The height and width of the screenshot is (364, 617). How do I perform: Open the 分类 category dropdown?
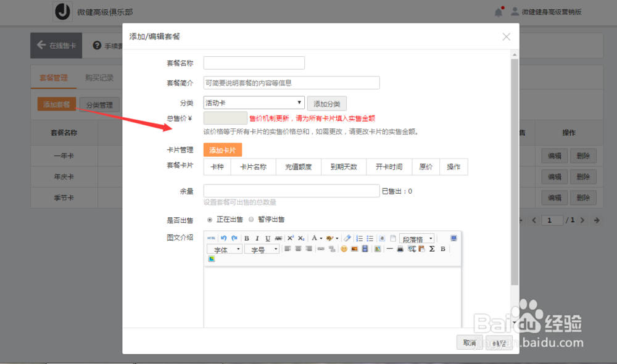pyautogui.click(x=254, y=102)
